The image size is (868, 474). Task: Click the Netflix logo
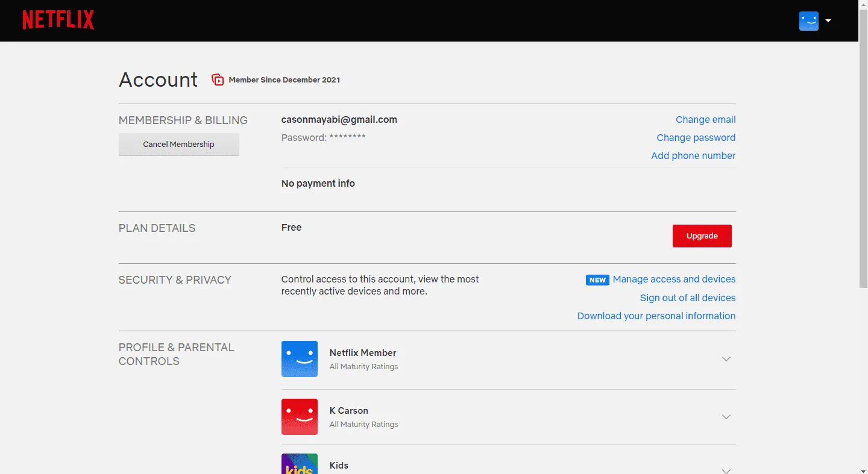click(x=58, y=20)
